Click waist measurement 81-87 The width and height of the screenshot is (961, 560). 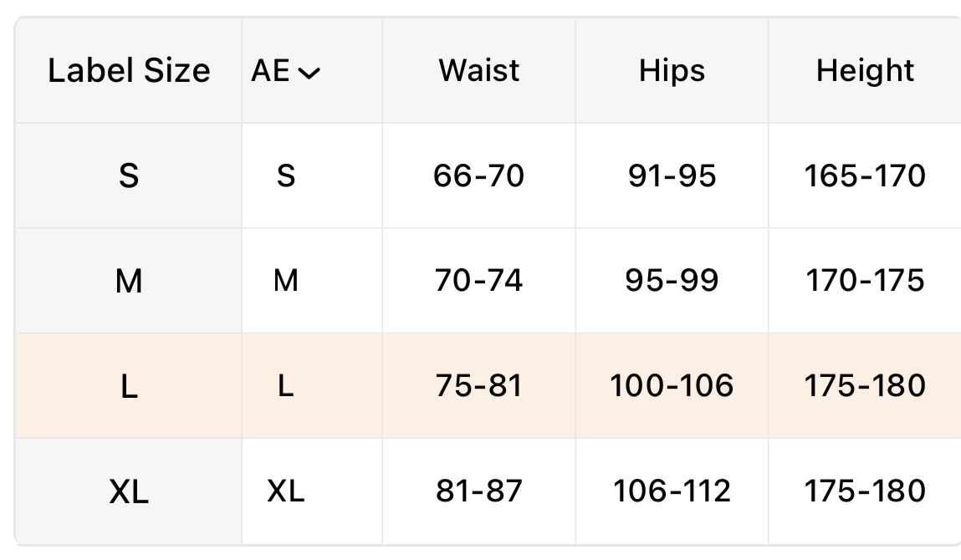click(479, 491)
